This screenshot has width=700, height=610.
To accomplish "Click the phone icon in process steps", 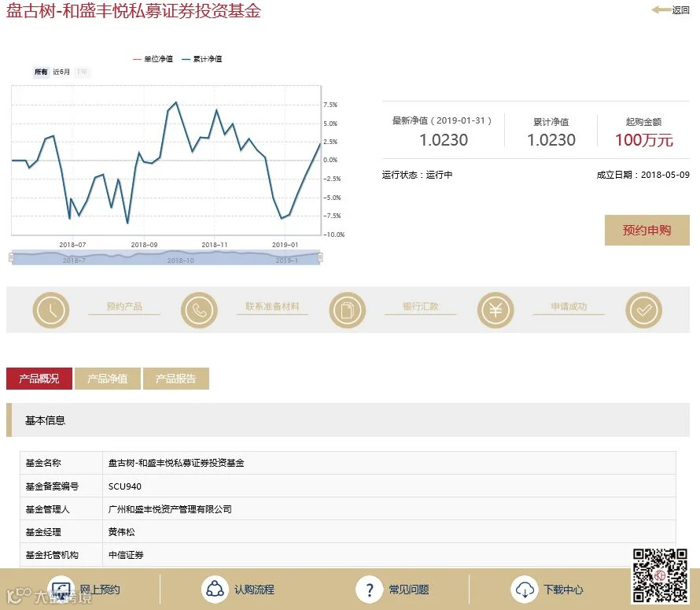I will (x=199, y=309).
